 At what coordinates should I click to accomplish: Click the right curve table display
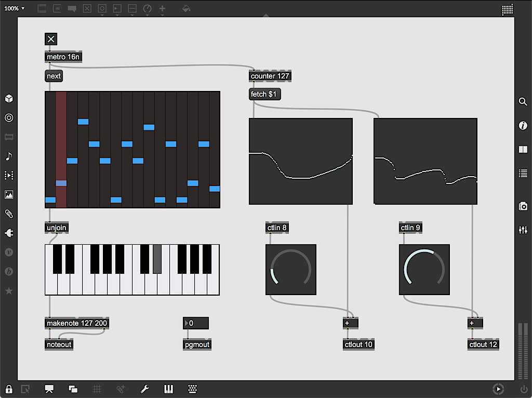click(x=425, y=161)
